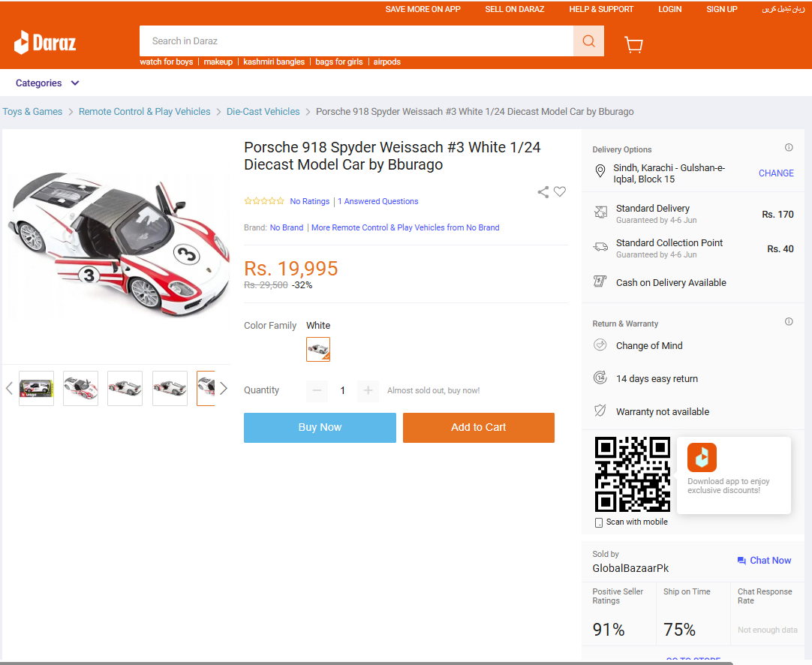Switch language with Urdu link
The height and width of the screenshot is (665, 812).
point(783,9)
